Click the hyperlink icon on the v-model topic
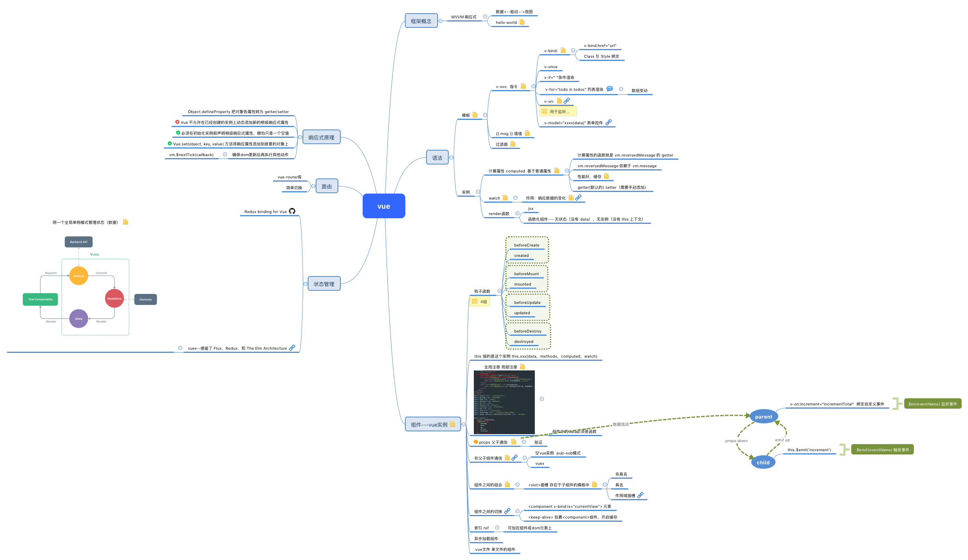Image resolution: width=968 pixels, height=560 pixels. point(609,123)
